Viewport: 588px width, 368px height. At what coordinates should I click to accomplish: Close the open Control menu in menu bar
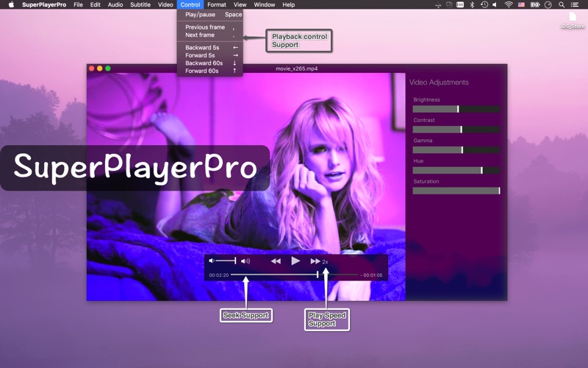click(190, 4)
